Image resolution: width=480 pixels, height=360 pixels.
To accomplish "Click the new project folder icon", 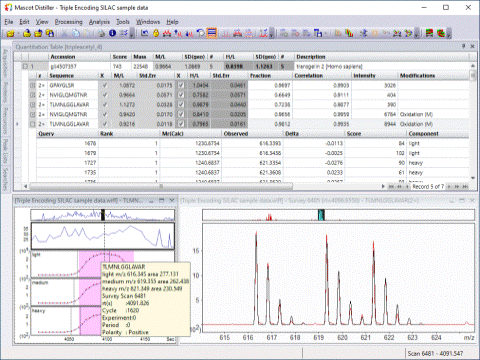I will click(x=10, y=33).
